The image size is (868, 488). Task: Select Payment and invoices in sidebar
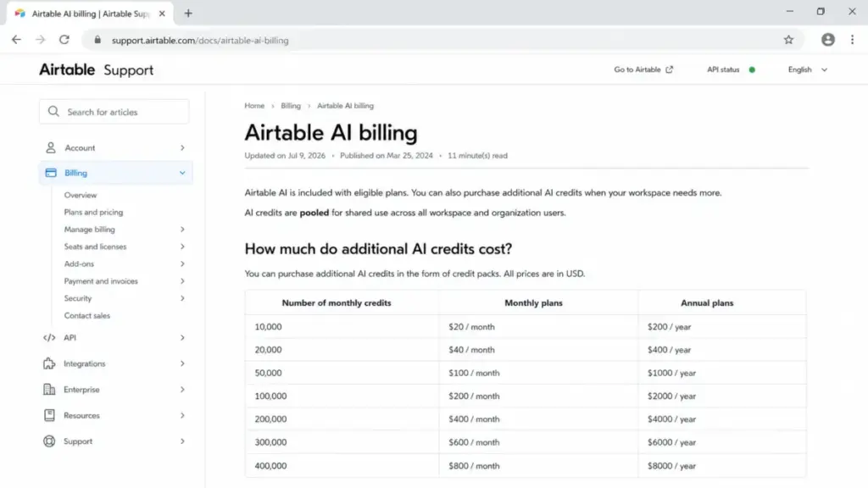point(101,281)
